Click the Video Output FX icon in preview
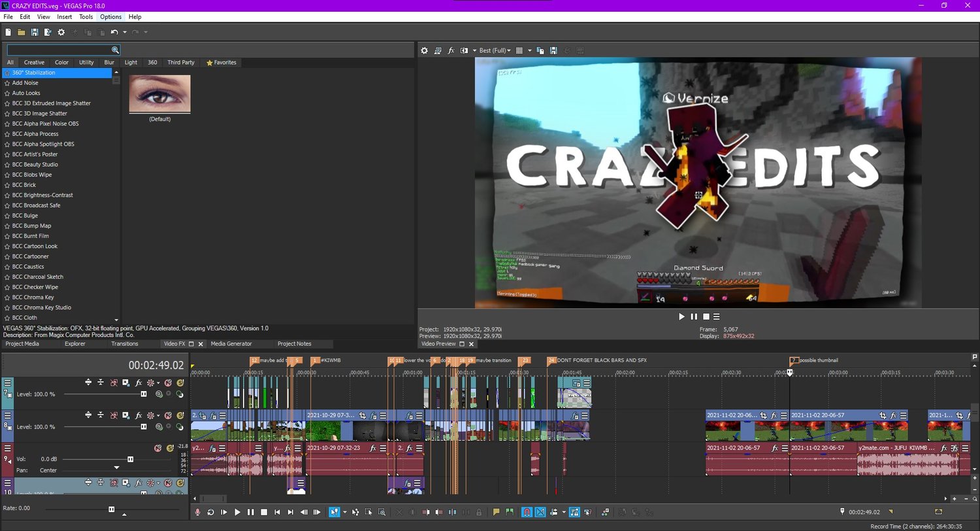The width and height of the screenshot is (980, 531). point(451,50)
